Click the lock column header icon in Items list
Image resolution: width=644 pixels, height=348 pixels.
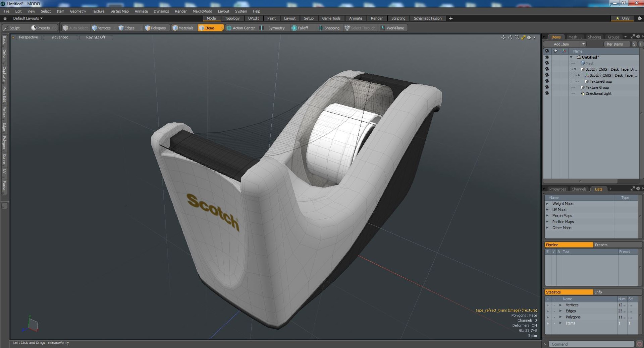tap(555, 51)
